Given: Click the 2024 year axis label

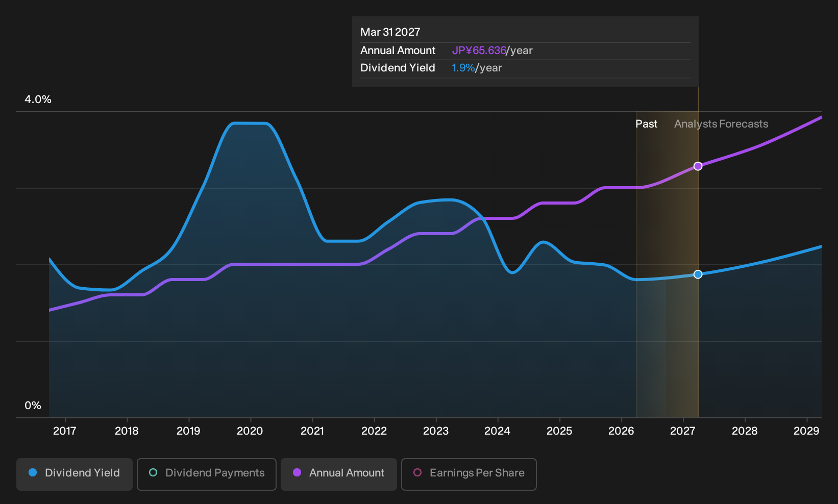Looking at the screenshot, I should coord(497,431).
